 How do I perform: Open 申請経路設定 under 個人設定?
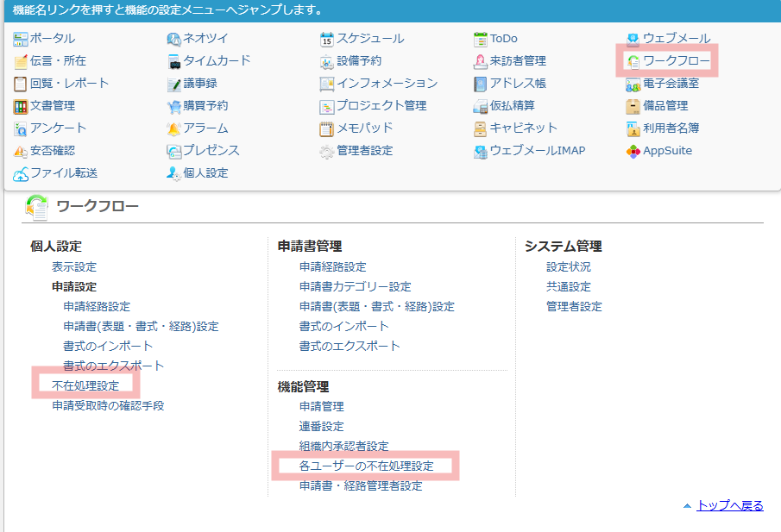[x=97, y=307]
